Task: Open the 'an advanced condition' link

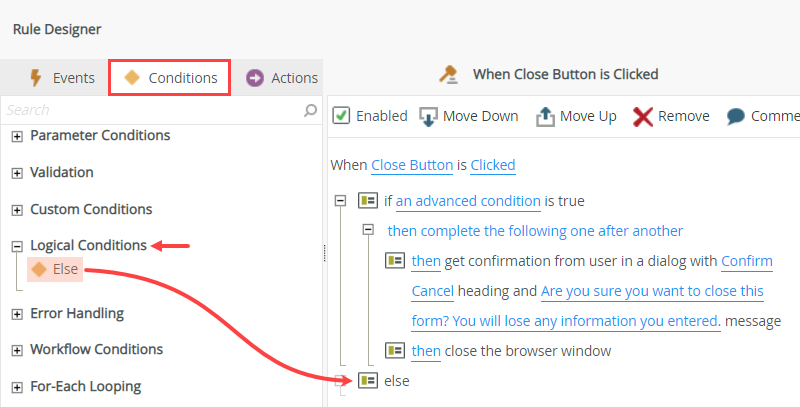Action: point(468,201)
